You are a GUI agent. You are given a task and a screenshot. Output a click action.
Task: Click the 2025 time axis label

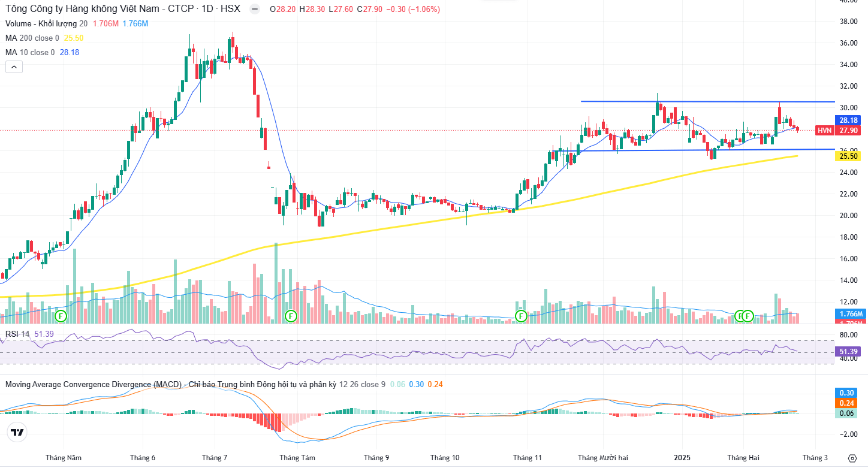click(x=682, y=458)
